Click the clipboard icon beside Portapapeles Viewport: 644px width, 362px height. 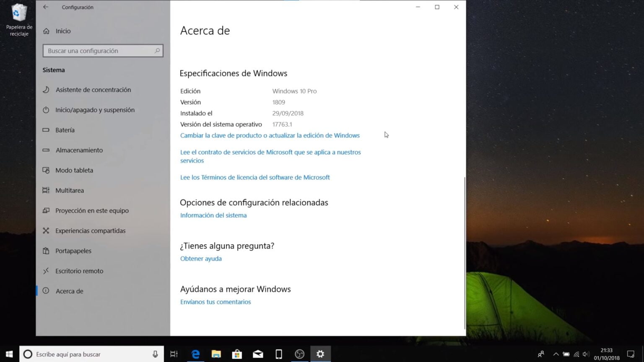[x=46, y=251]
